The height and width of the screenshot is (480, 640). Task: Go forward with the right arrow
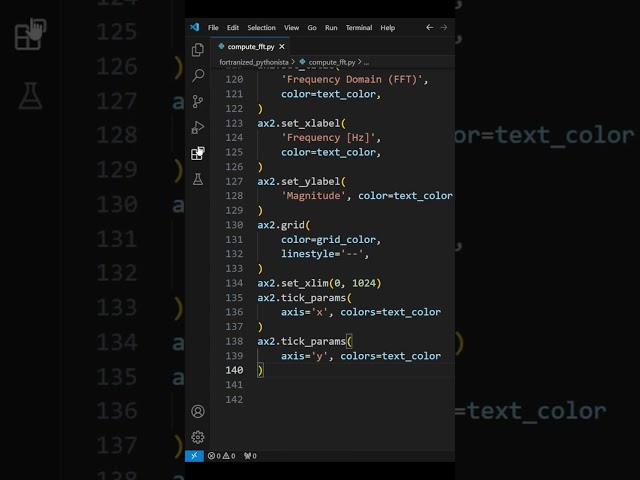pos(444,27)
